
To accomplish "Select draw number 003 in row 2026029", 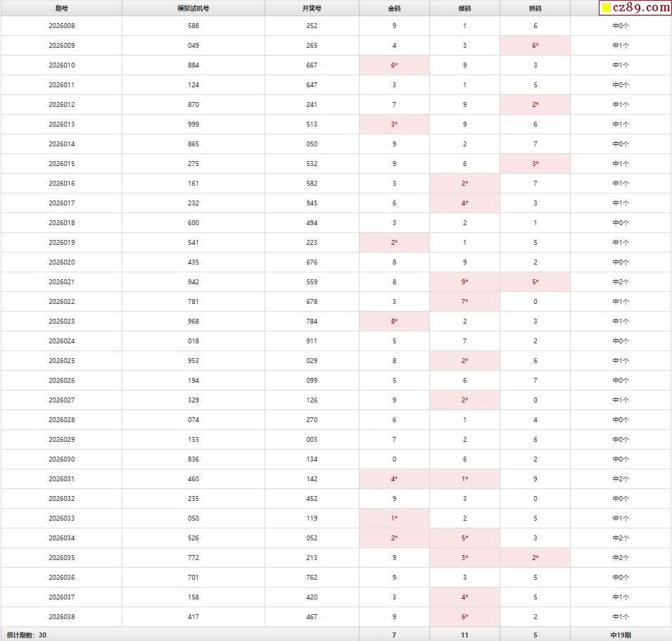I will pyautogui.click(x=312, y=440).
